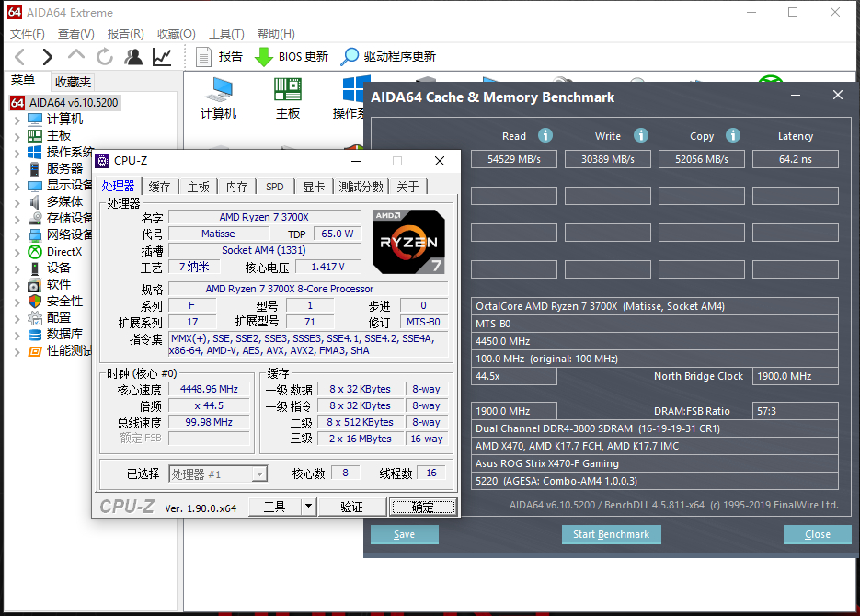Screen dimensions: 860x616
Task: Click the BIOS 更新 green arrow icon
Action: (x=264, y=57)
